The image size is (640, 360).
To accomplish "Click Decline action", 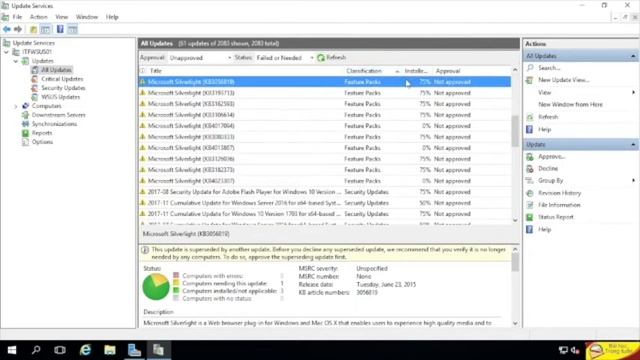I will (x=548, y=168).
